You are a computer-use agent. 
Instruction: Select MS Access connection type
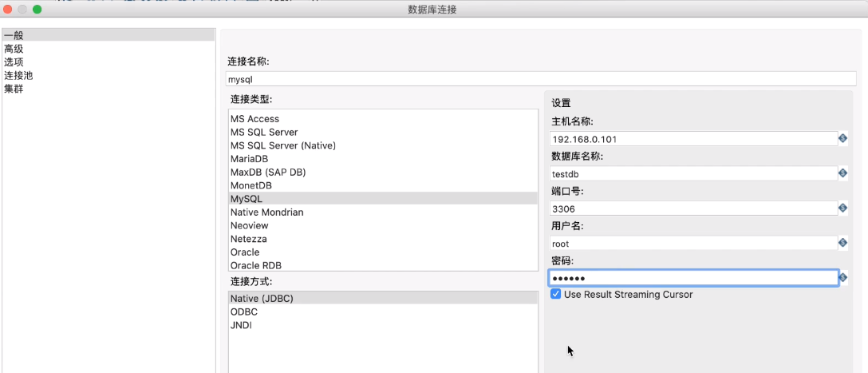pos(382,118)
